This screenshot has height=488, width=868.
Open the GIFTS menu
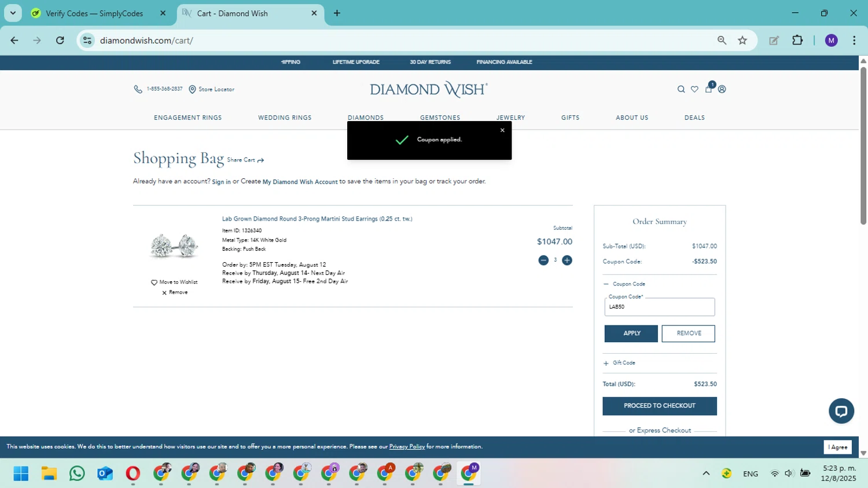tap(570, 118)
